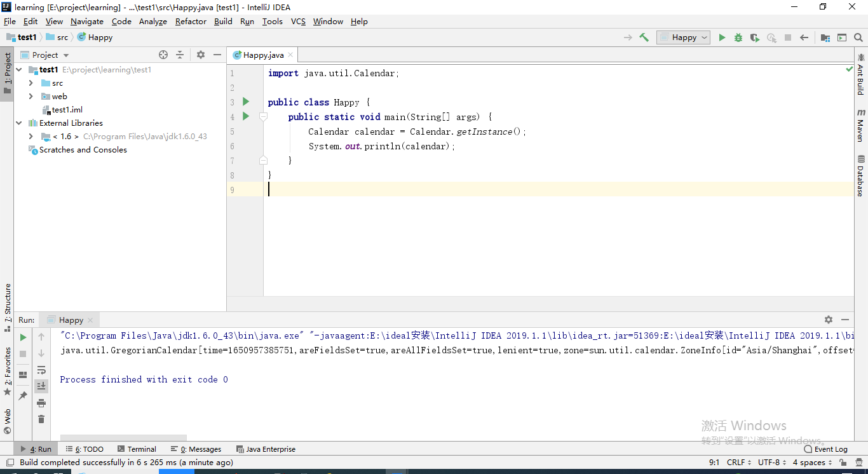This screenshot has height=474, width=868.
Task: Open Happy run configuration dropdown
Action: [x=684, y=37]
